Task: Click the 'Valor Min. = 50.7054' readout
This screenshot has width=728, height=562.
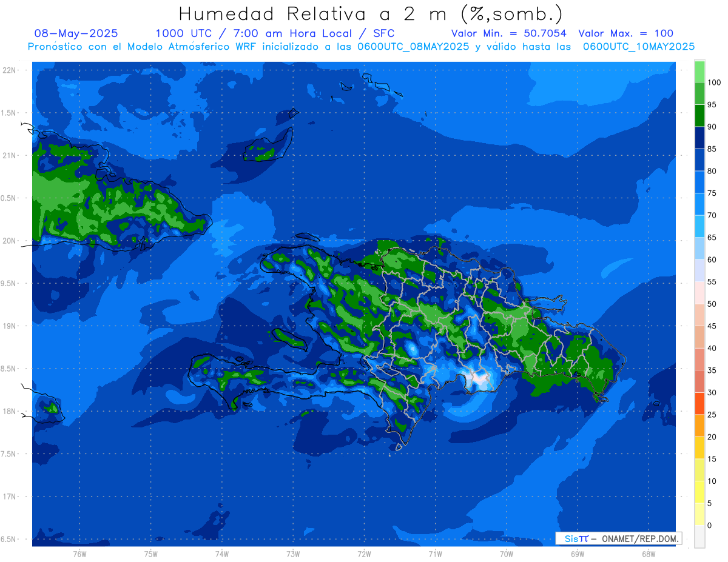Action: [509, 33]
